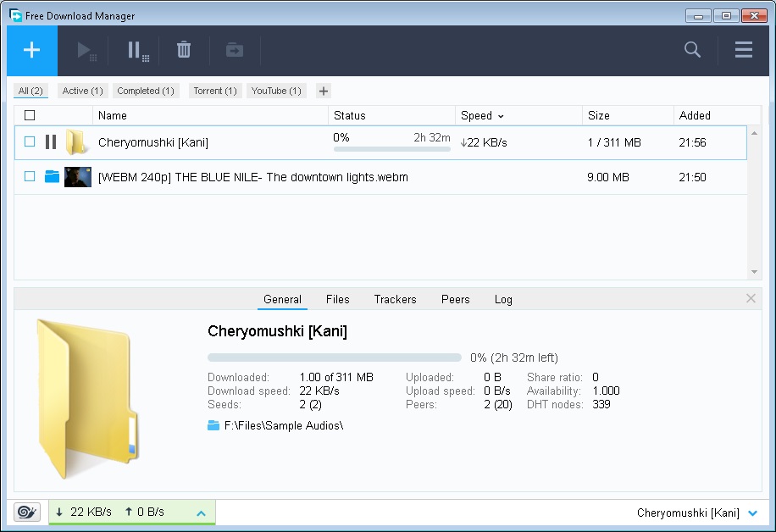This screenshot has height=532, width=776.
Task: Switch to the General details tab
Action: click(282, 299)
